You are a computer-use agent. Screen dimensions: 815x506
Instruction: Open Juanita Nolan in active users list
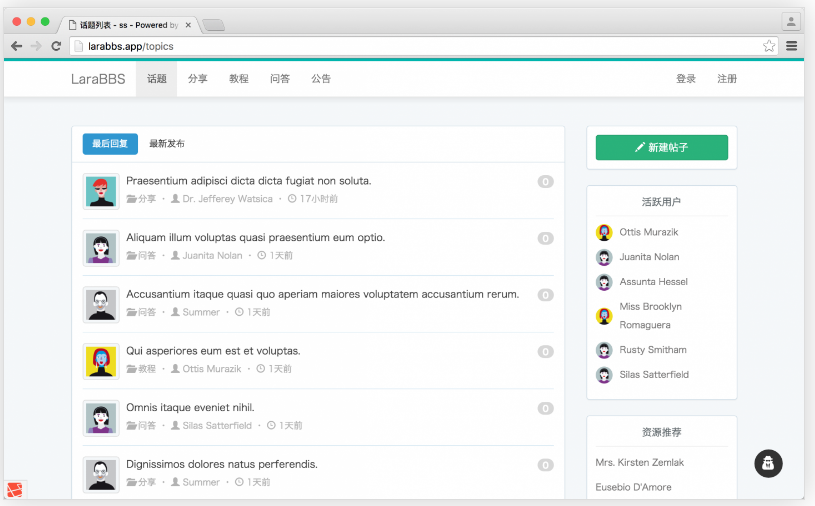point(649,257)
